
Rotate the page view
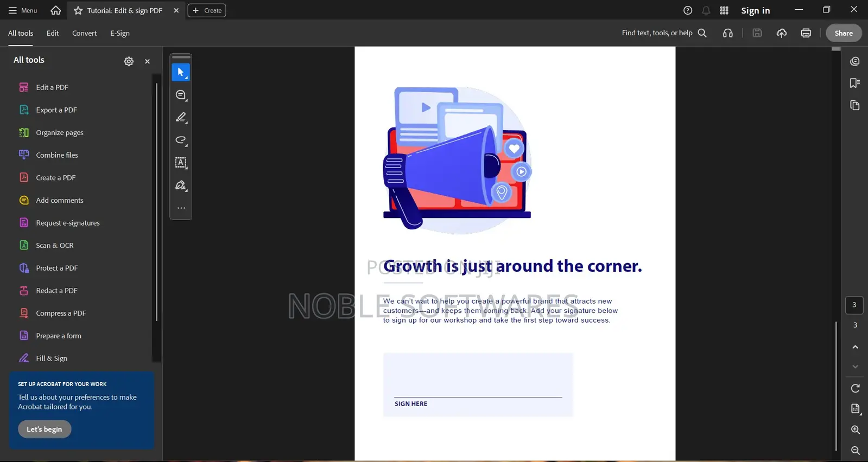(855, 388)
